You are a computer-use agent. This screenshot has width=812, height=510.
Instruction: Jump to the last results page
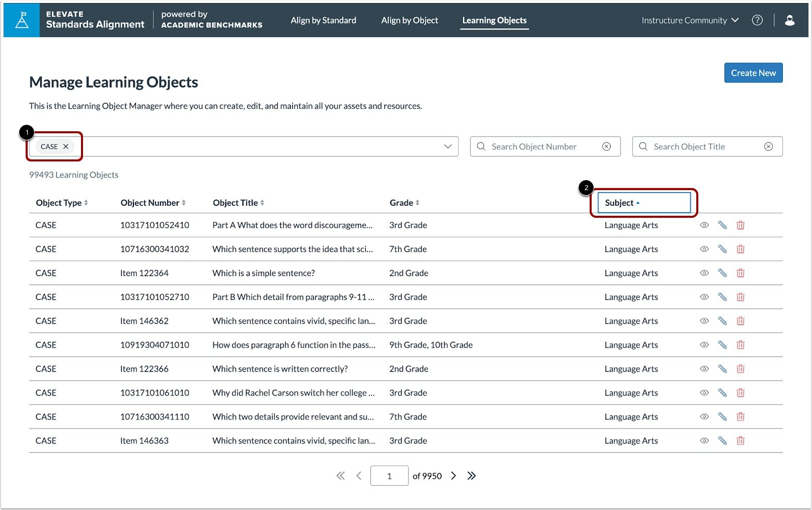click(471, 475)
